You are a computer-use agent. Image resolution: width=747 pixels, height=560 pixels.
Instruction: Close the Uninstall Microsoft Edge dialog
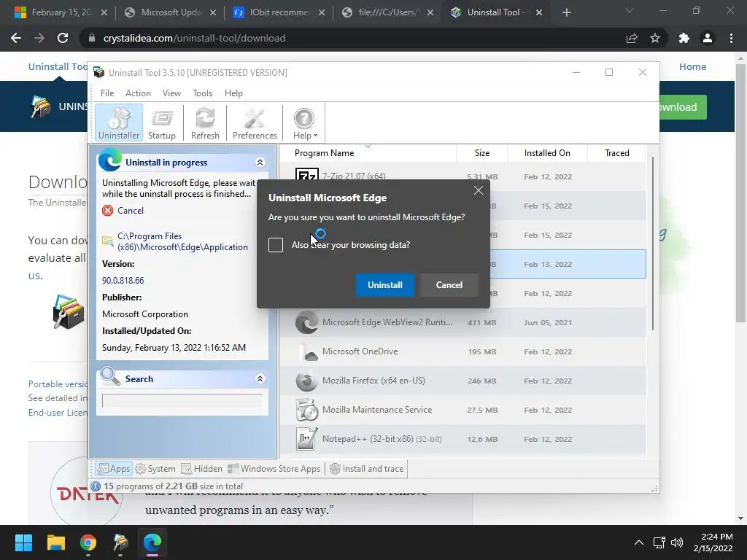(x=479, y=190)
